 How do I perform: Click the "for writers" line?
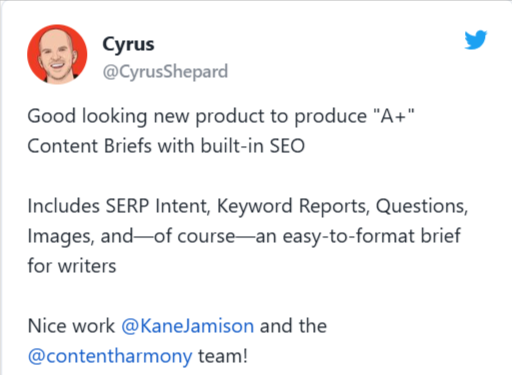pyautogui.click(x=72, y=266)
